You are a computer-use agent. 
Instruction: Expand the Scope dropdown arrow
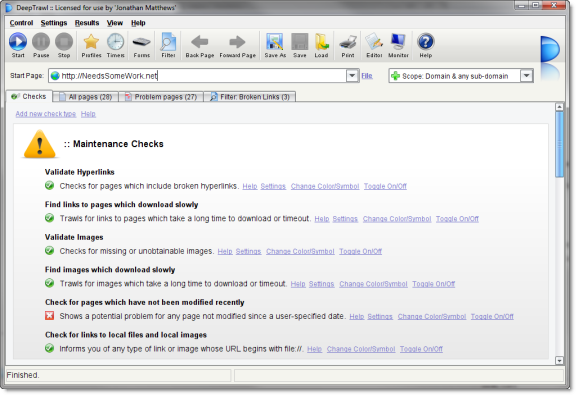coord(526,76)
